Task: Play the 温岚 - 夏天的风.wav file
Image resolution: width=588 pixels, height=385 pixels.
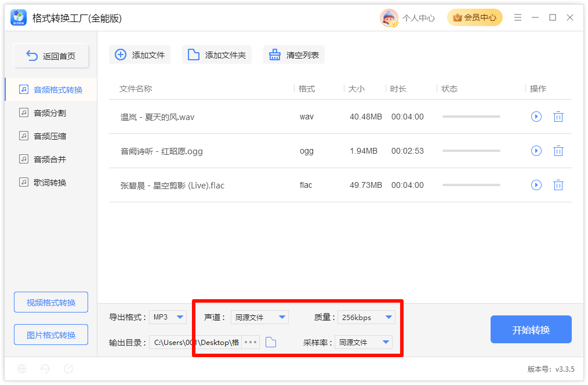Action: click(536, 117)
